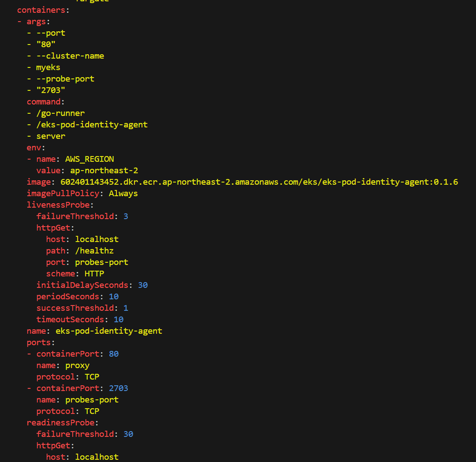Click the 'imagePullPolicy' key
The width and height of the screenshot is (476, 462).
[63, 194]
